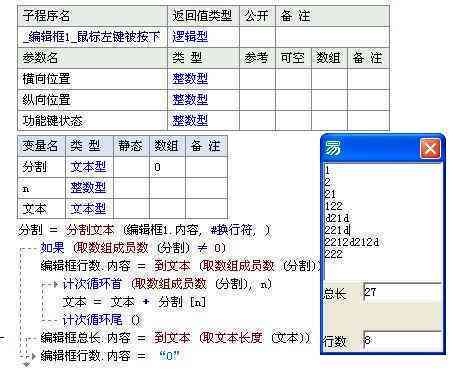Viewport: 458px width, 373px height.
Task: Click code line 分割 = 分割文本 (编辑框1.内容
Action: [x=144, y=230]
